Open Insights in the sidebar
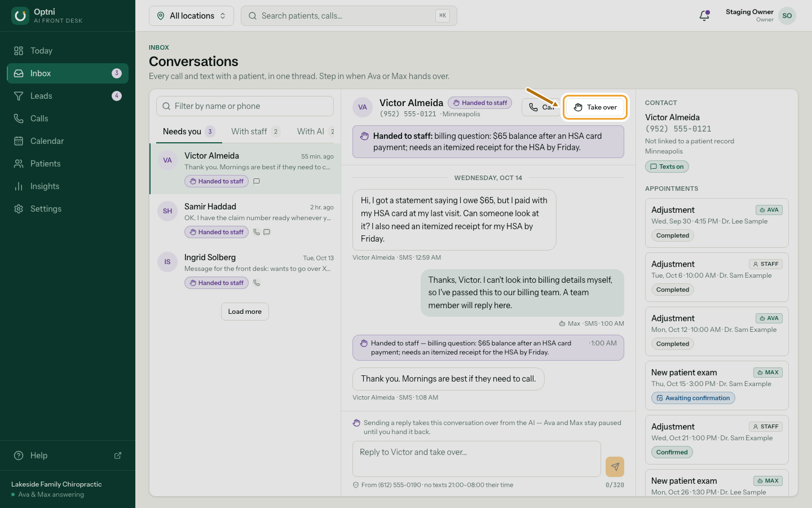The height and width of the screenshot is (508, 812). click(68, 186)
